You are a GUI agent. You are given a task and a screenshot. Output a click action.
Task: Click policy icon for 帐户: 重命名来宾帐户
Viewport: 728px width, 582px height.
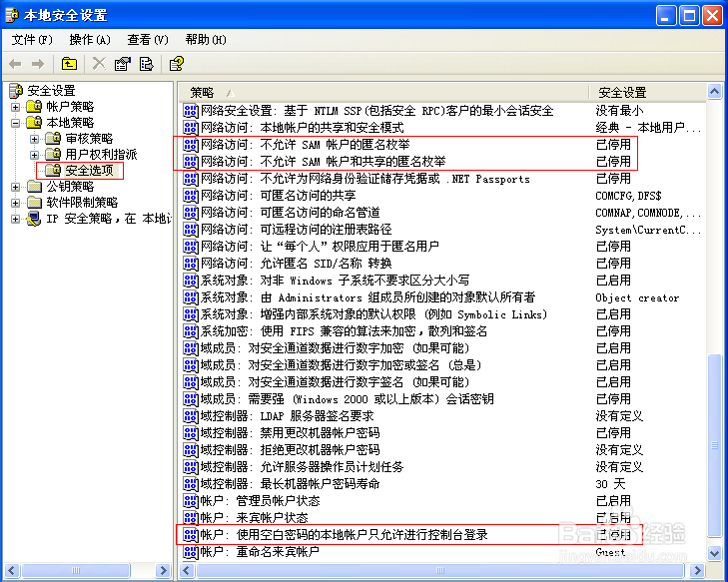pos(191,552)
